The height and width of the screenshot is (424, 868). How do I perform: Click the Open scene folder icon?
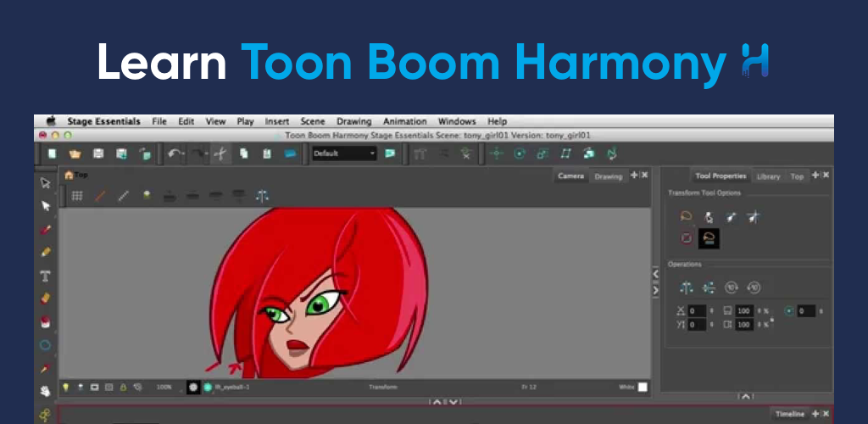pyautogui.click(x=75, y=153)
